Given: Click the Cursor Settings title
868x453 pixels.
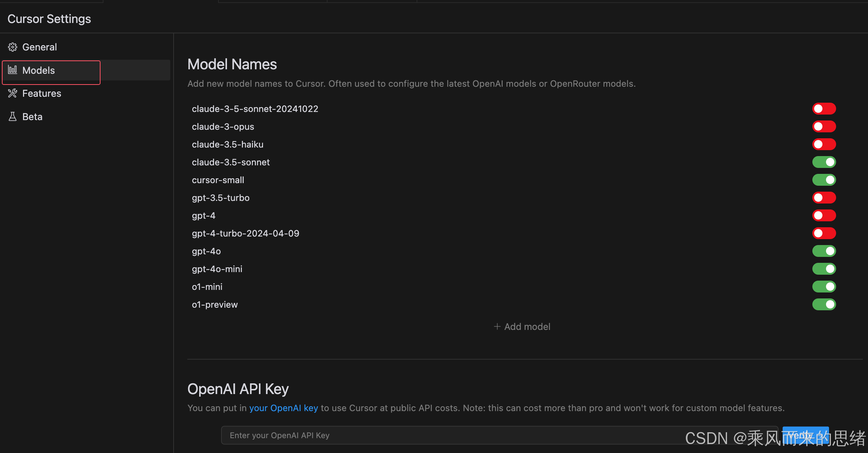Looking at the screenshot, I should coord(49,19).
